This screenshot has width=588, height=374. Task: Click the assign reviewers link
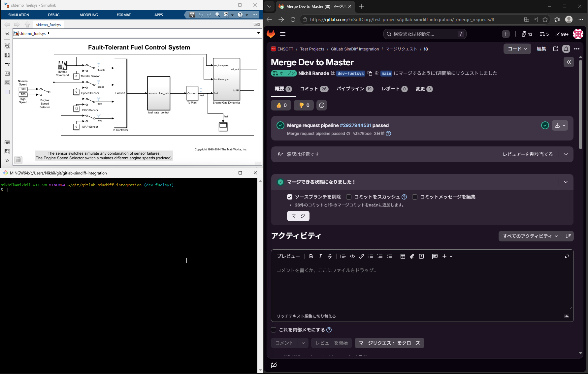click(x=528, y=154)
